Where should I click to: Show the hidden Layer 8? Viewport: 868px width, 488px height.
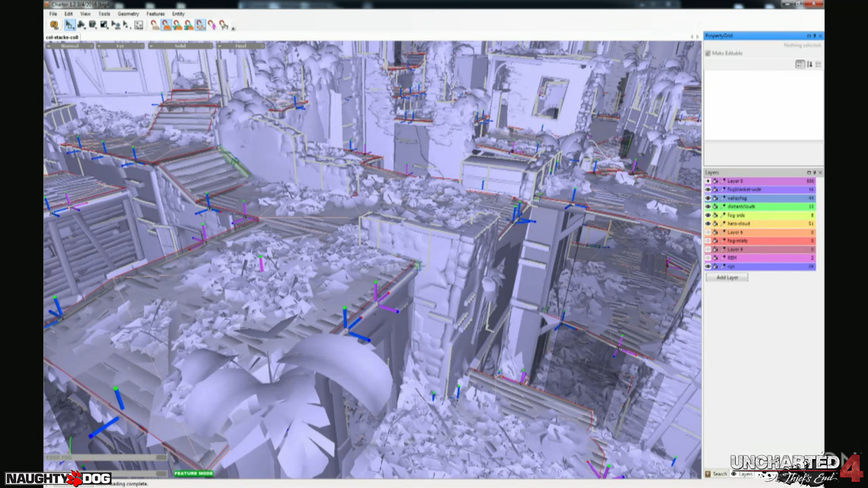[708, 250]
